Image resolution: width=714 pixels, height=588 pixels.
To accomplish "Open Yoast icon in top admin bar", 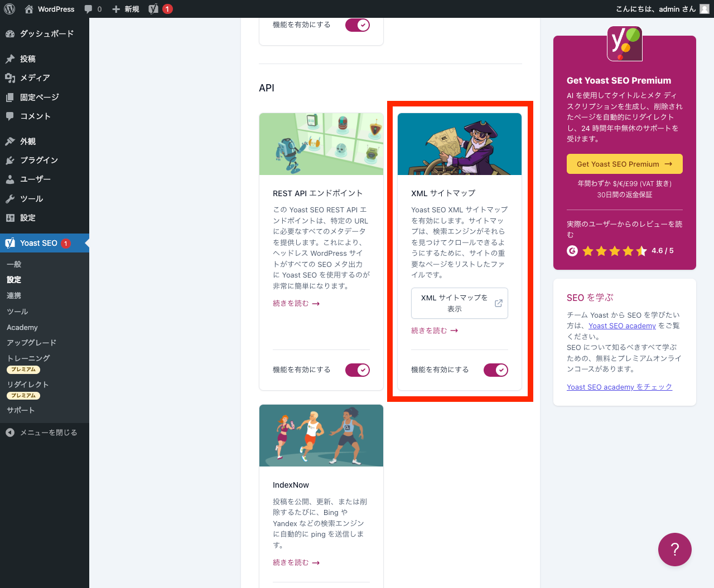I will pos(153,9).
